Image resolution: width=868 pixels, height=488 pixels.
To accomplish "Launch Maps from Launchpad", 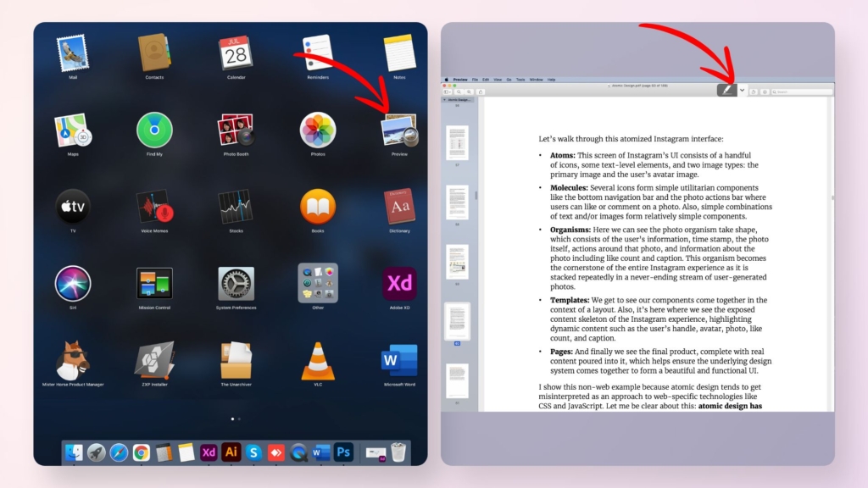I will 73,130.
